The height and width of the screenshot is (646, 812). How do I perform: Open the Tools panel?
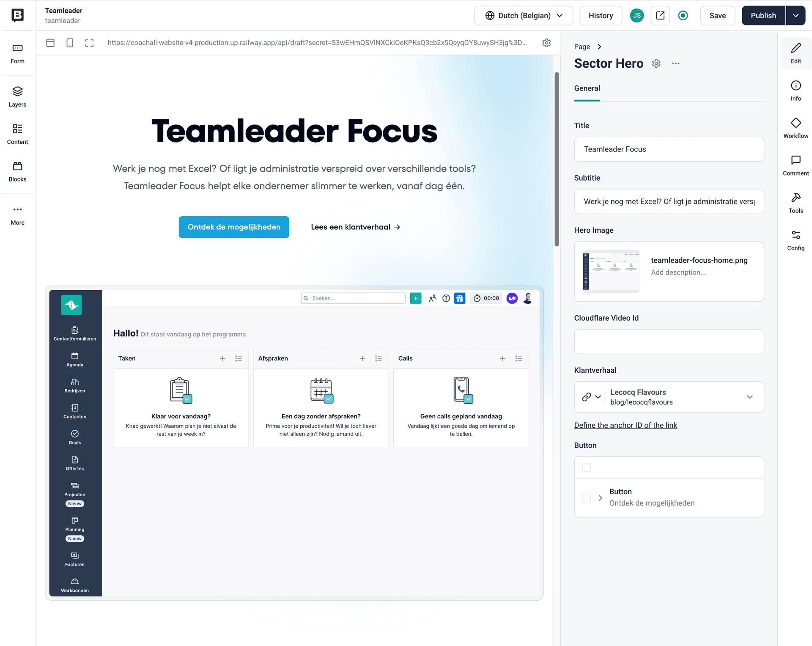796,203
